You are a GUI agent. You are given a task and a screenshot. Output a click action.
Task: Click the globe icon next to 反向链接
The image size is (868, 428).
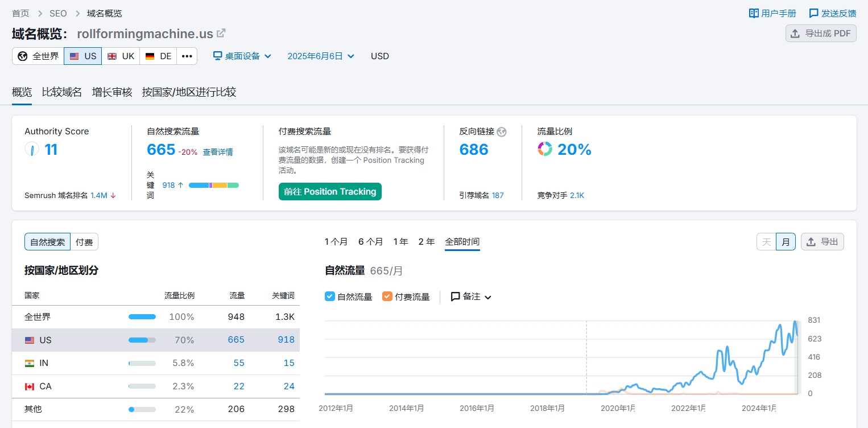click(x=501, y=131)
